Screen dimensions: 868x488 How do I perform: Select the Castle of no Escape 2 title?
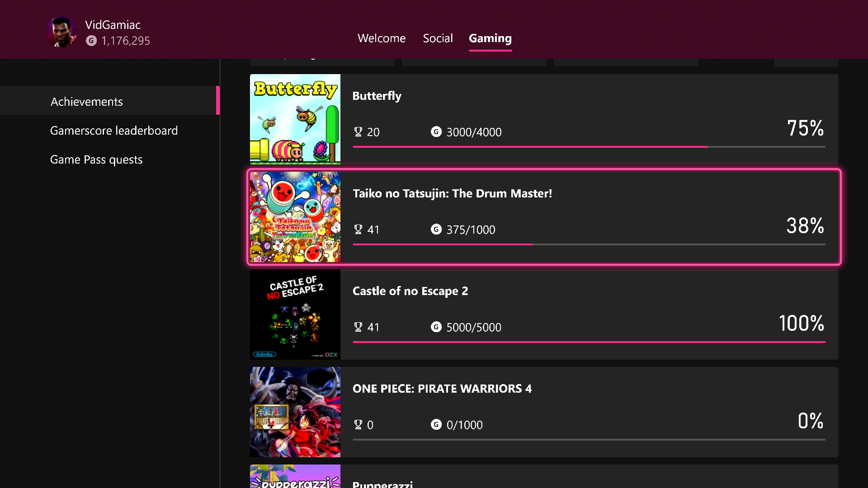tap(410, 291)
